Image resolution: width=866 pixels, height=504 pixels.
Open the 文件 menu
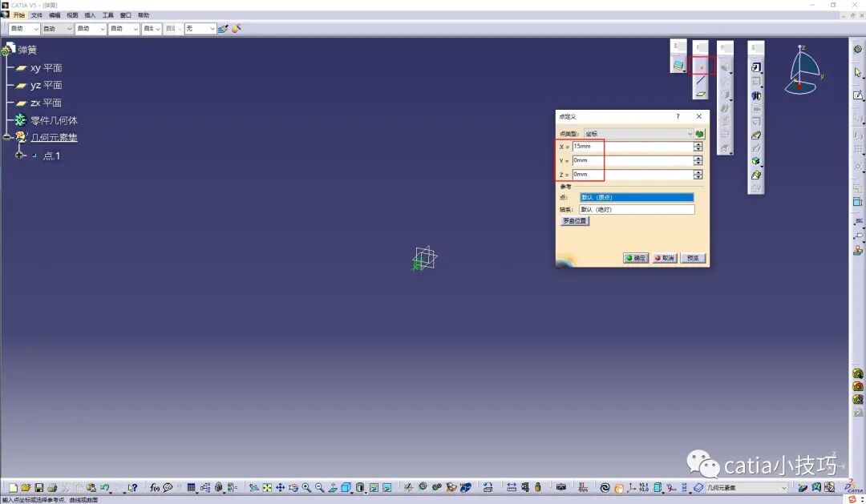click(37, 15)
